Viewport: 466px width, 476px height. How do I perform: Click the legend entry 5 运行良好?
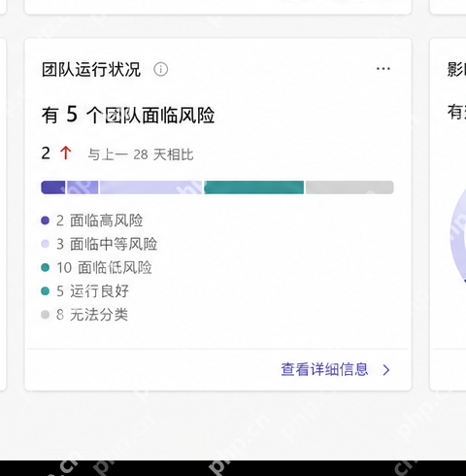pos(84,290)
